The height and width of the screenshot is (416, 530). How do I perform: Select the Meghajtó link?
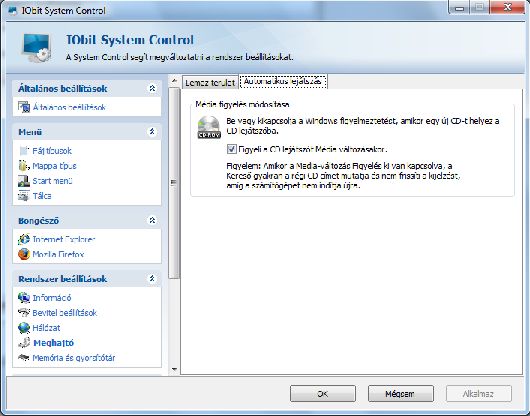coord(53,343)
